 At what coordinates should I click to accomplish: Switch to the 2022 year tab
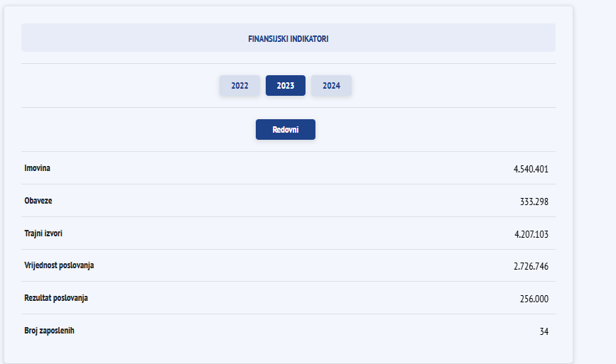[239, 86]
